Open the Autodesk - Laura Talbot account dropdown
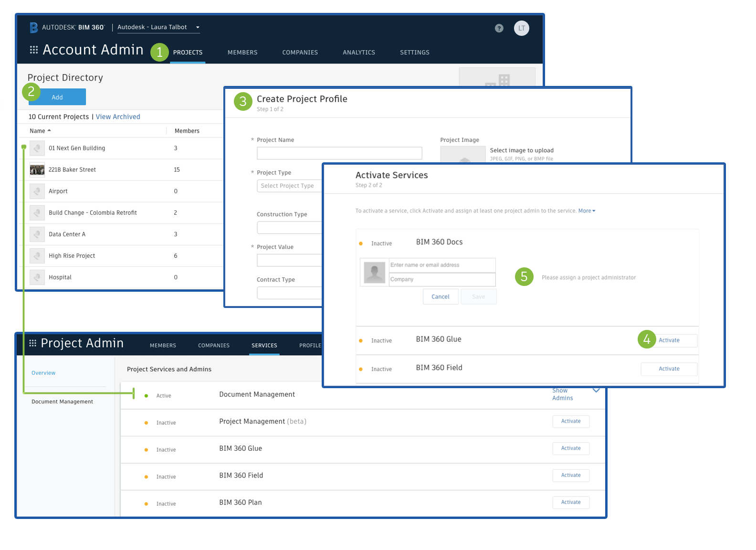Viewport: 756px width, 550px height. [158, 27]
